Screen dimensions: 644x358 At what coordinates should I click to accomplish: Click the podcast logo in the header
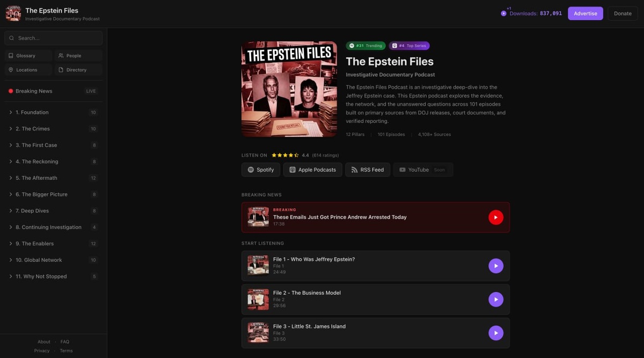[x=13, y=13]
